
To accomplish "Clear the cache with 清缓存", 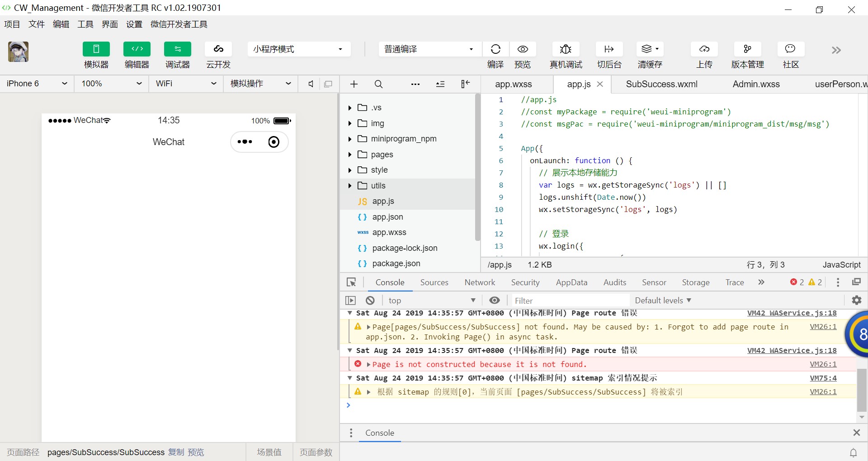I will (649, 55).
